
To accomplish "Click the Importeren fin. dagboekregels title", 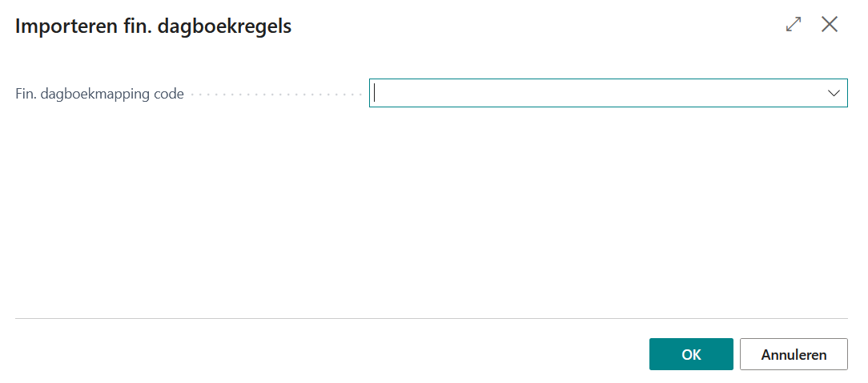I will click(154, 26).
